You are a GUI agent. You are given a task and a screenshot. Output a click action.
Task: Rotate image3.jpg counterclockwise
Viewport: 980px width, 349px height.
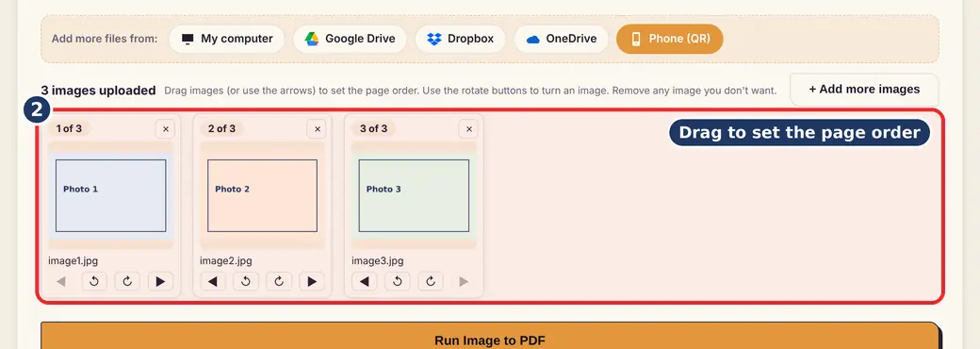click(398, 281)
